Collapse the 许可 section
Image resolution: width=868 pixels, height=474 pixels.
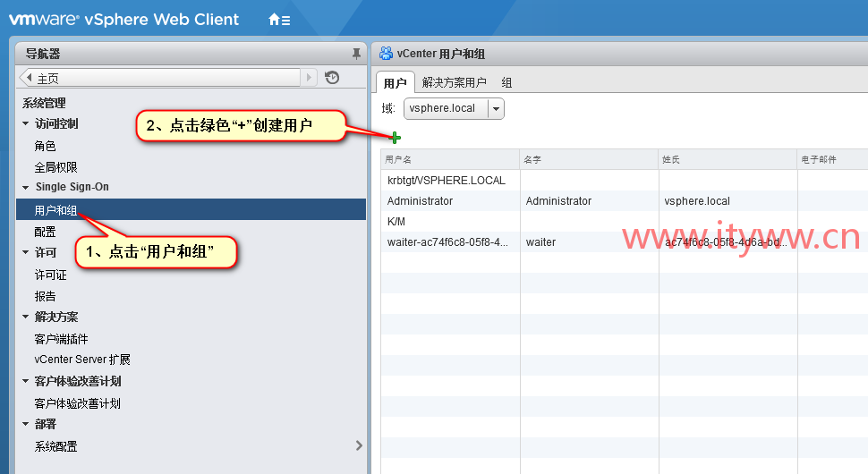pos(25,252)
